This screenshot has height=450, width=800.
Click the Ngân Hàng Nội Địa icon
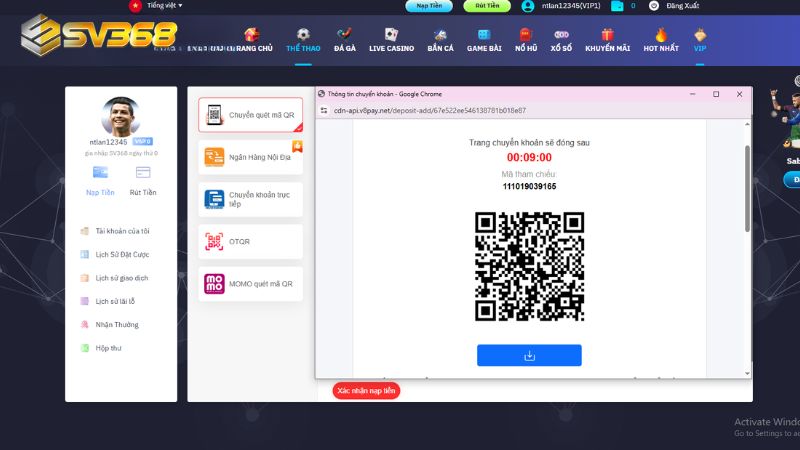click(x=214, y=157)
